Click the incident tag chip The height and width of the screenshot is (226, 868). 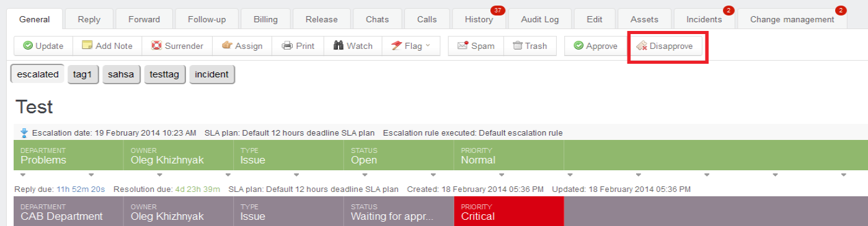click(x=212, y=74)
